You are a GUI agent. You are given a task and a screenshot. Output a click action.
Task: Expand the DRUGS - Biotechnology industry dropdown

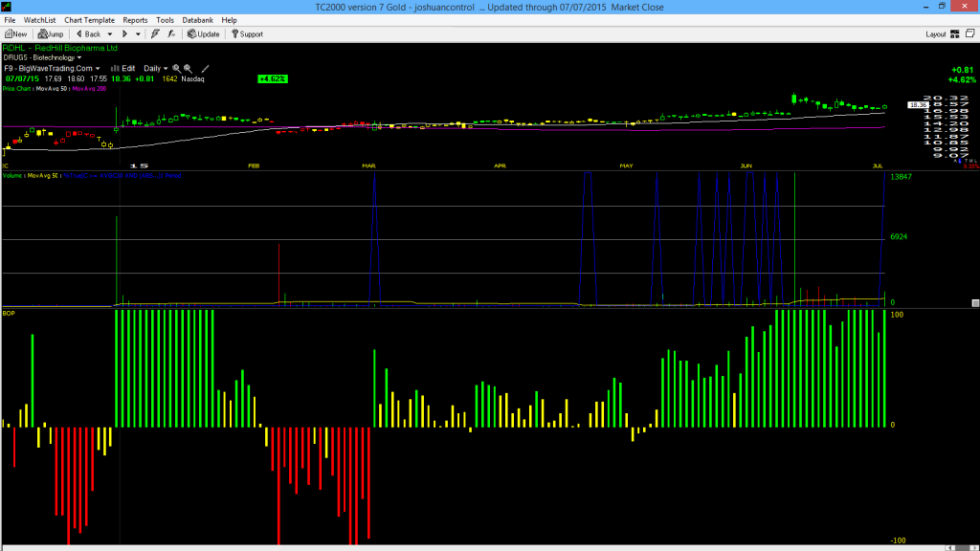click(42, 57)
